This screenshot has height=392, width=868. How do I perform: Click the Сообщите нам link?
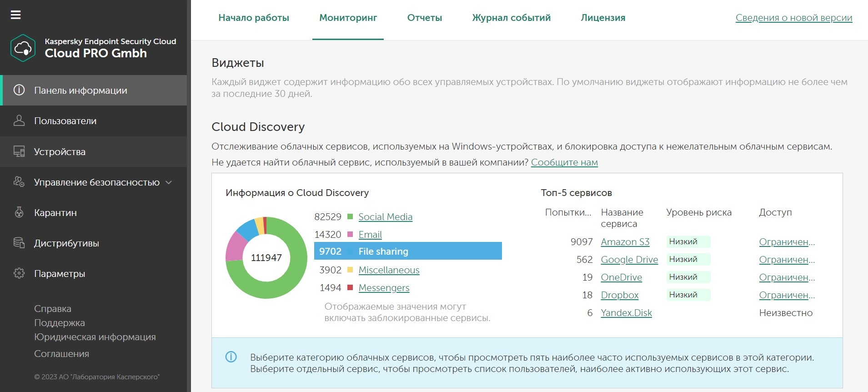(x=564, y=162)
